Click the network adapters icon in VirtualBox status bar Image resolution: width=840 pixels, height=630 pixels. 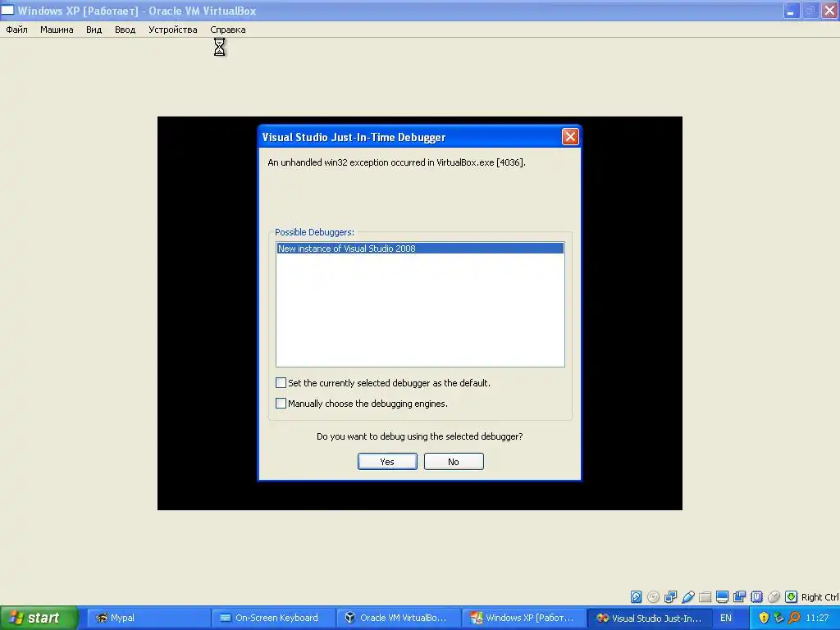tap(670, 597)
